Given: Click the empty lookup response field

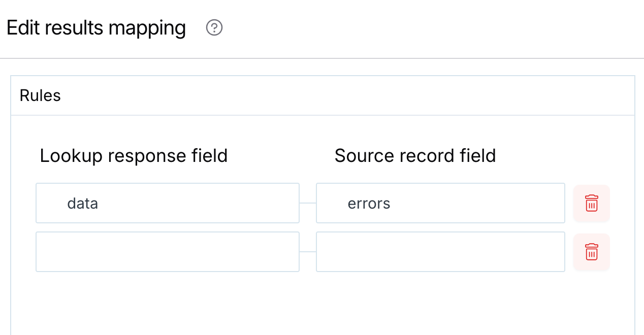Looking at the screenshot, I should point(168,252).
